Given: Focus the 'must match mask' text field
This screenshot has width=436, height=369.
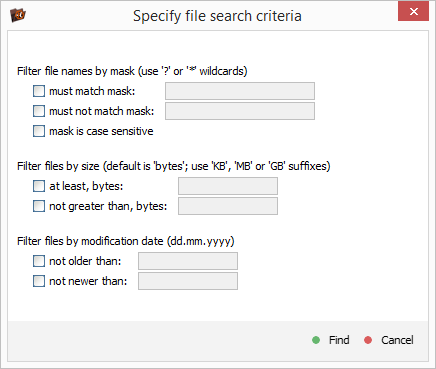Looking at the screenshot, I should (x=240, y=91).
